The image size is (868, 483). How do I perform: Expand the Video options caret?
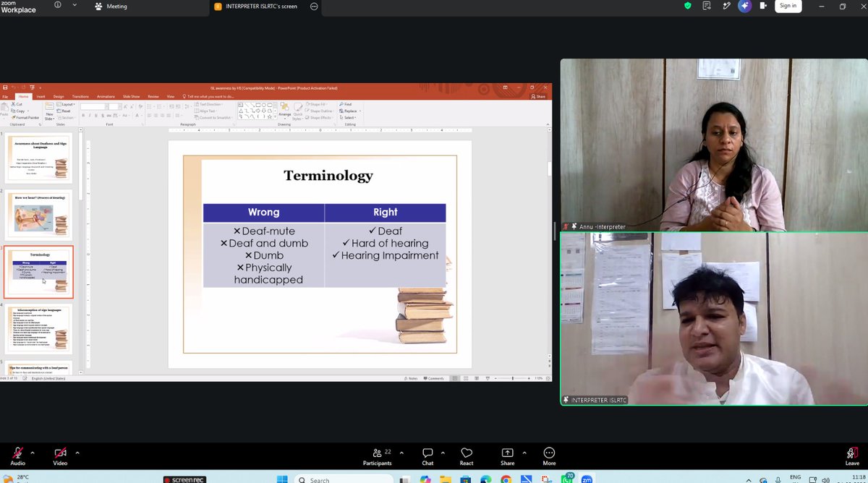click(x=77, y=453)
